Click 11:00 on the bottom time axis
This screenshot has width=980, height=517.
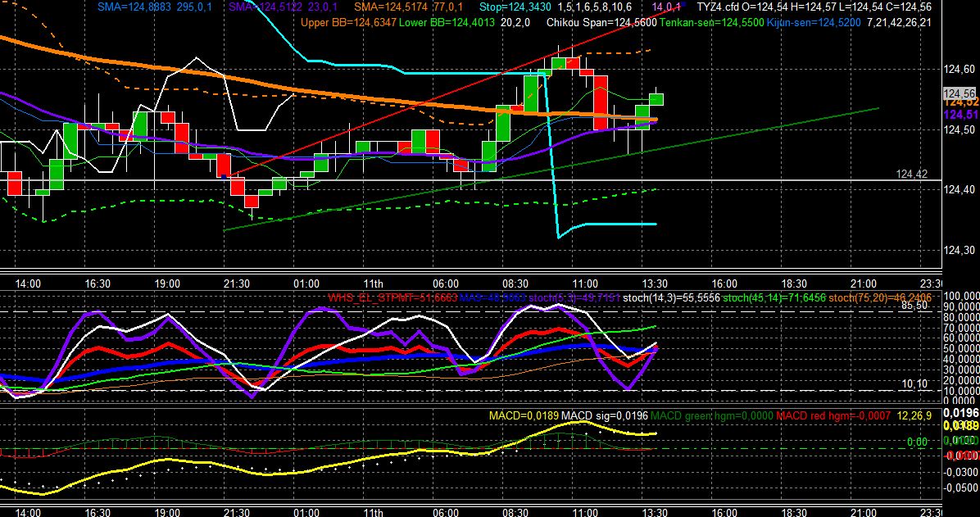click(x=586, y=511)
